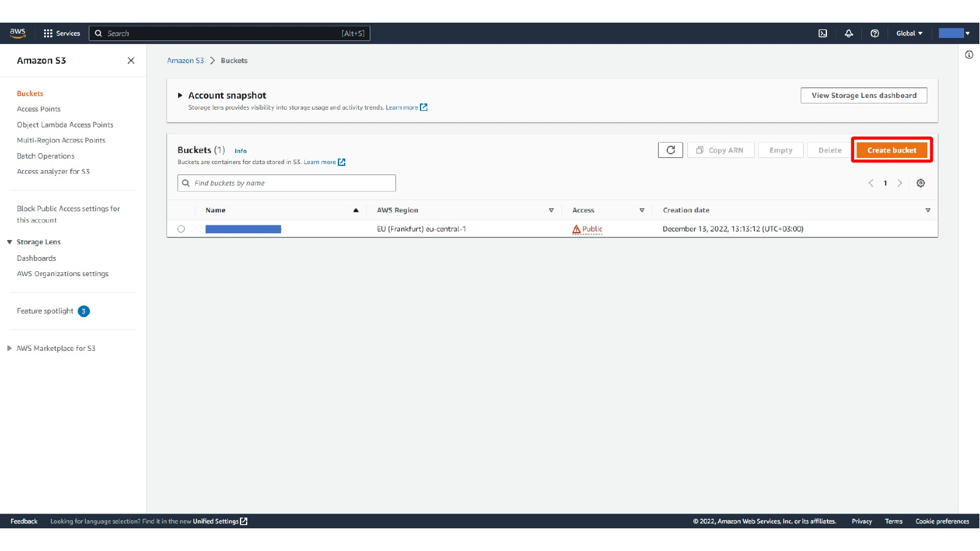Viewport: 980px width, 551px height.
Task: Open Storage Lens Dashboards
Action: 36,258
